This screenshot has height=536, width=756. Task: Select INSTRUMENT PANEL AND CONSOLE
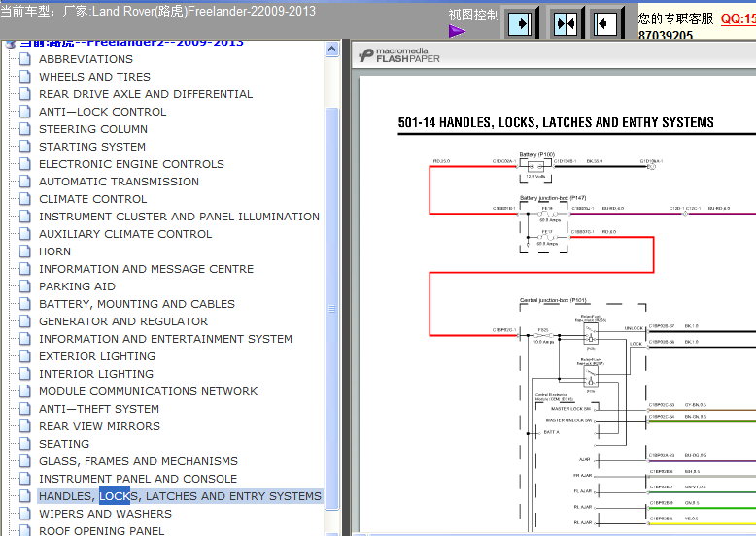click(138, 479)
